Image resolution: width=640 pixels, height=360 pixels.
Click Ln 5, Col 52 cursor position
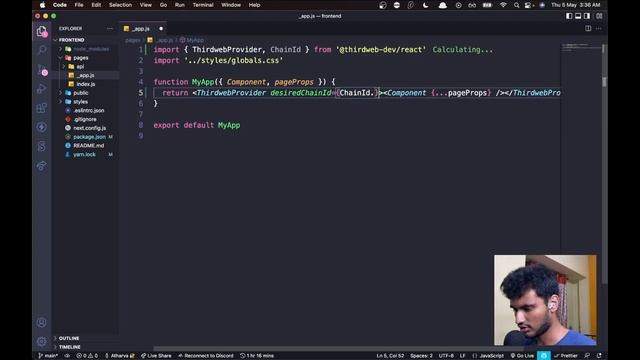[390, 356]
